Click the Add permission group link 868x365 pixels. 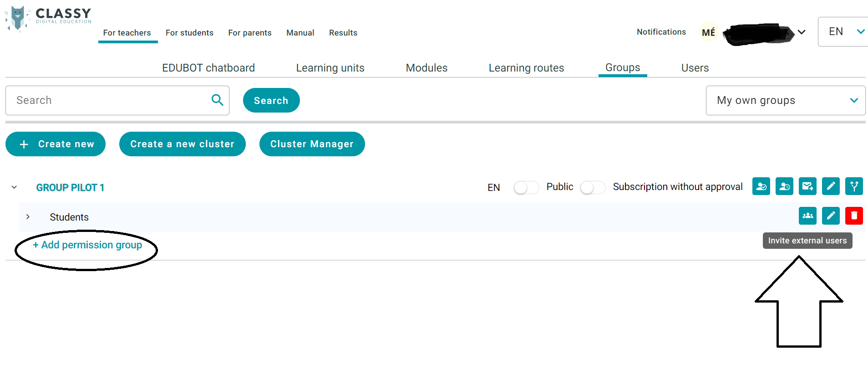(x=87, y=245)
